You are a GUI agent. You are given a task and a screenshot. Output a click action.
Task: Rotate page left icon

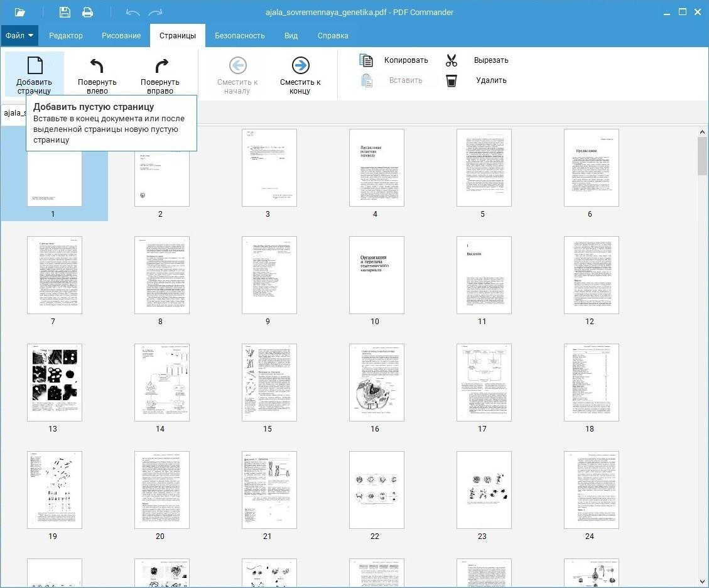(97, 65)
